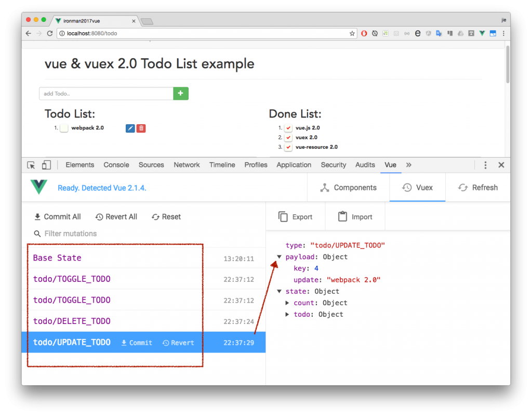Viewport: 532px width, 416px height.
Task: Click the red trash delete icon for webpack 2.0
Action: tap(141, 128)
